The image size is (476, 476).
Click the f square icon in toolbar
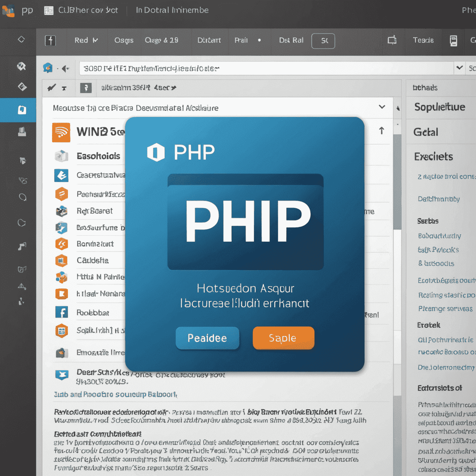(50, 41)
